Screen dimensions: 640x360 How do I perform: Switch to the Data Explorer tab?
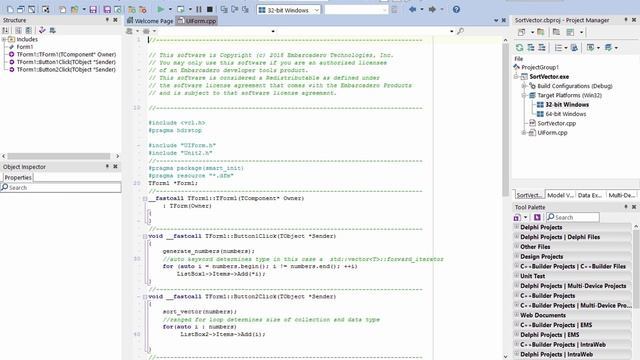click(590, 195)
